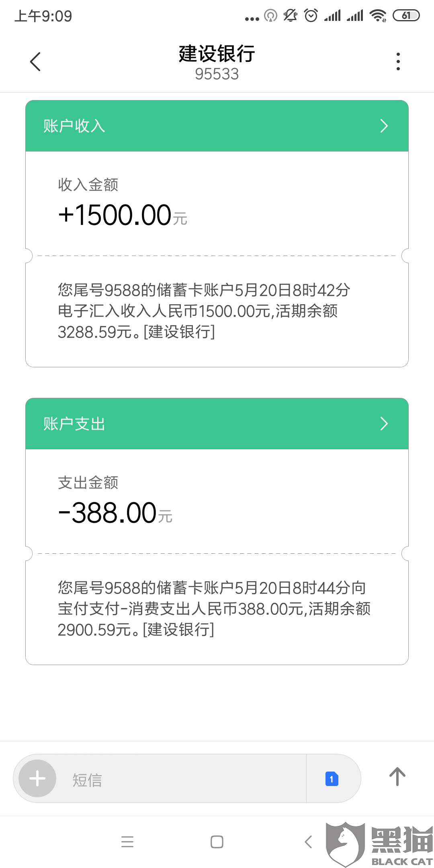The image size is (434, 868).
Task: Tap the 建设银行 contact title
Action: (x=217, y=54)
